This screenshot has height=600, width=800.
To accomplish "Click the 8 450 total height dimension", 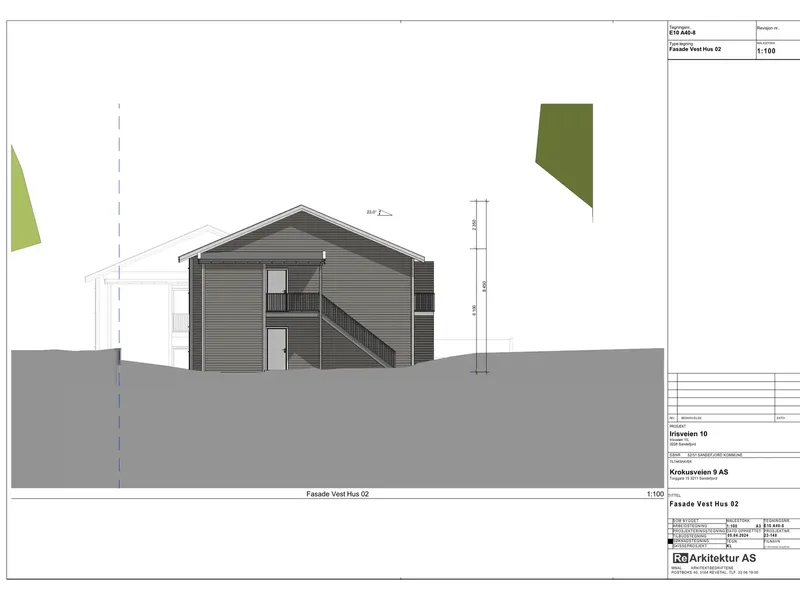I will click(484, 286).
